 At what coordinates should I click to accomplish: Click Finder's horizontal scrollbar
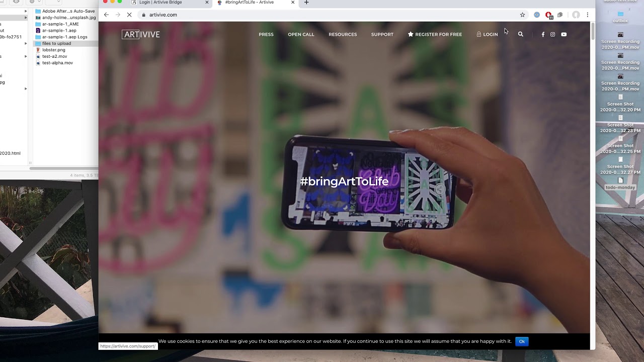[64, 168]
